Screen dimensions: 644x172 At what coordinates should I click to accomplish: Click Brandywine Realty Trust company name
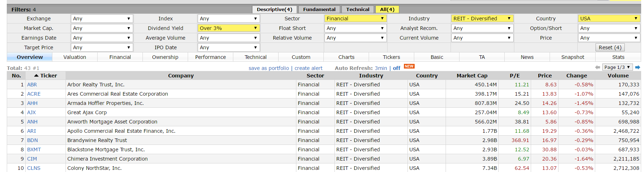click(x=97, y=140)
